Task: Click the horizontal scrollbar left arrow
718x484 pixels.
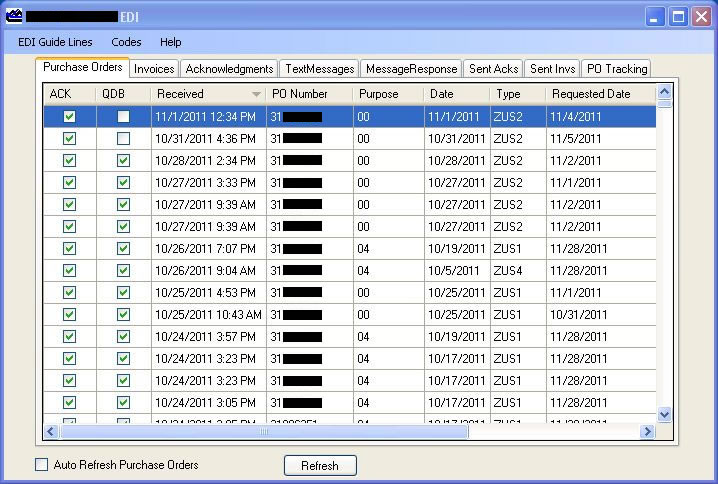Action: (x=51, y=431)
